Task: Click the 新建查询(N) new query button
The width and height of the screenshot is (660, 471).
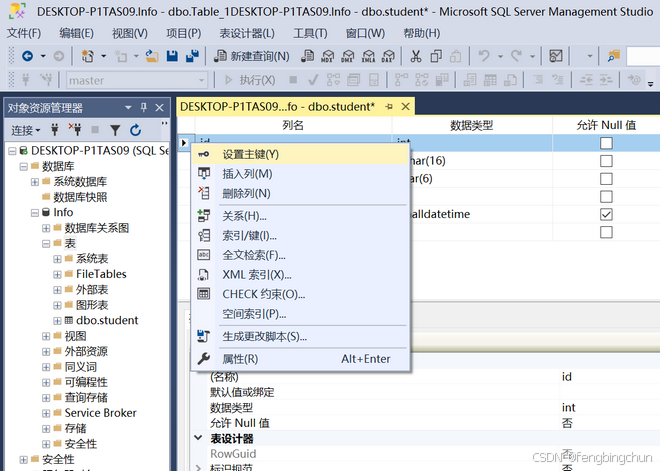Action: [251, 56]
